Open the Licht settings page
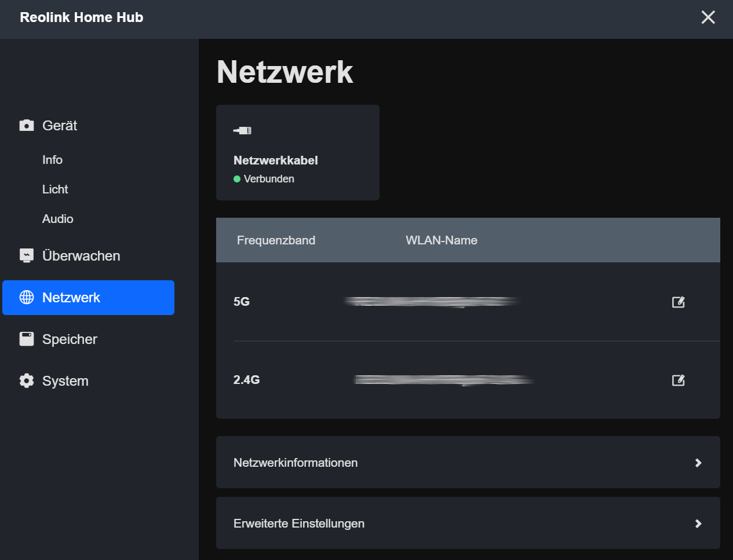The image size is (733, 560). (55, 189)
